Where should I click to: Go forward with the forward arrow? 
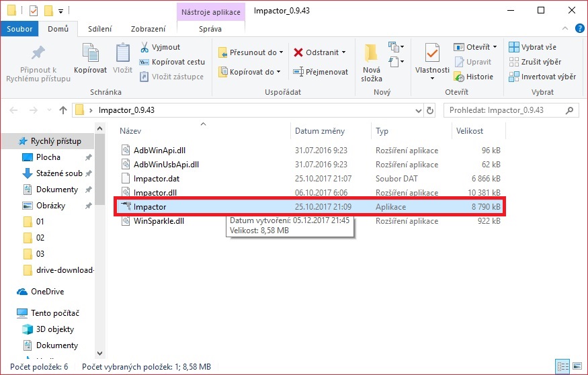click(x=33, y=110)
